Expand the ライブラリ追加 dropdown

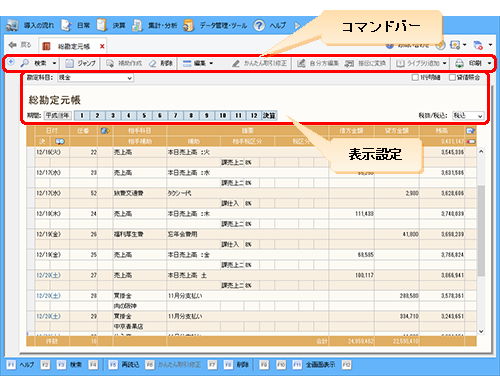point(444,63)
